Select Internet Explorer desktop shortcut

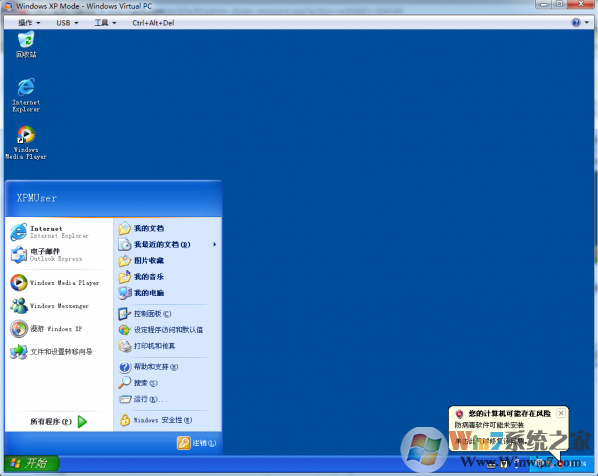click(x=26, y=95)
